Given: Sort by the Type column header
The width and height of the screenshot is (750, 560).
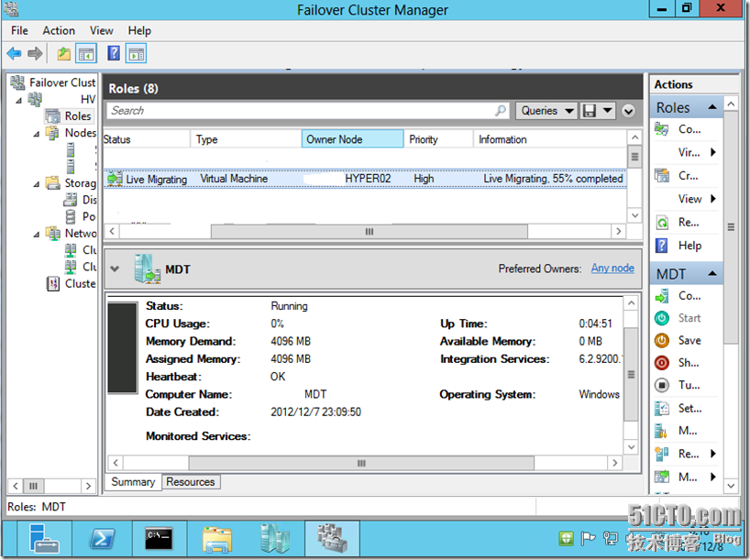Looking at the screenshot, I should point(246,139).
